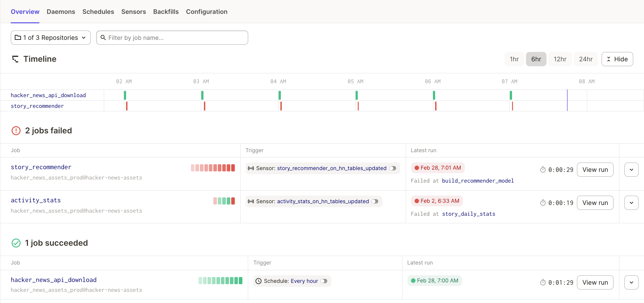View run for story_recommender
Screen dimensions: 644x303
595,170
